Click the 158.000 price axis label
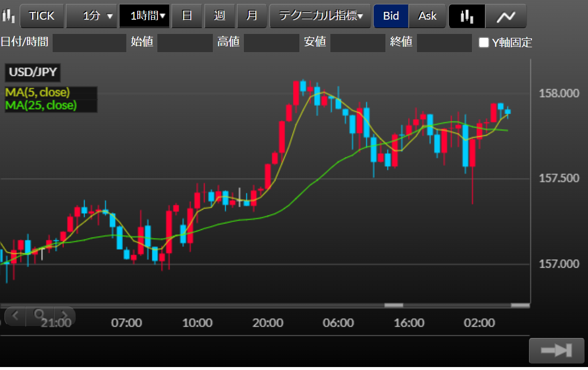 coord(559,93)
